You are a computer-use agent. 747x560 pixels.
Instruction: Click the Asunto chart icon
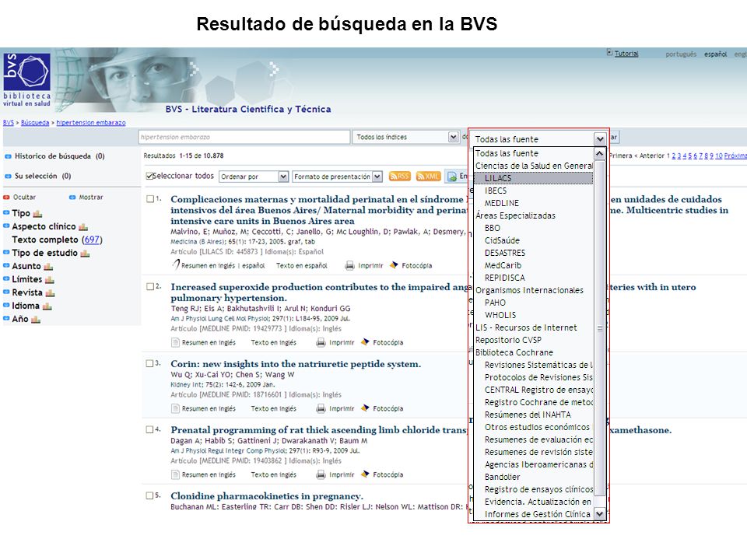48,267
